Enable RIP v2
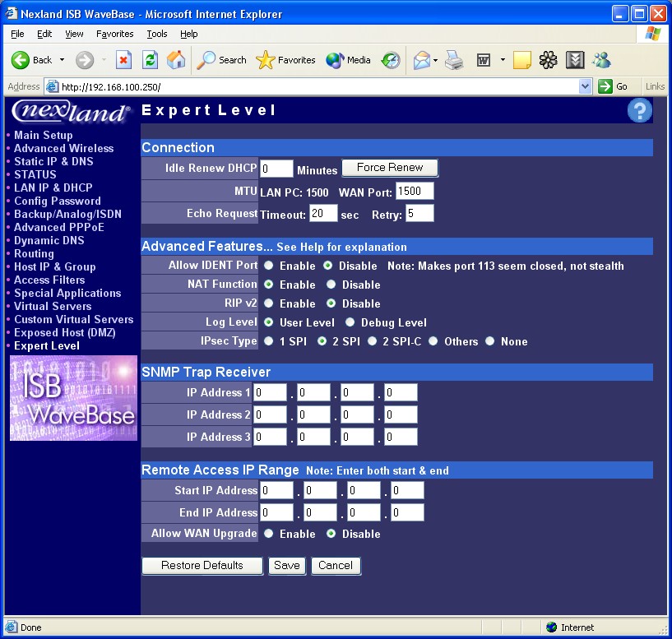 click(x=269, y=303)
